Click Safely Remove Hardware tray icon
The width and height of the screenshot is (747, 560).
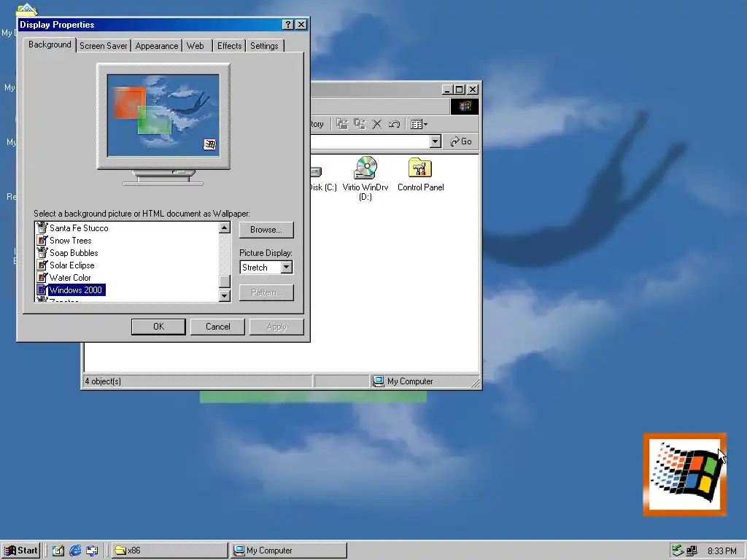pyautogui.click(x=678, y=551)
